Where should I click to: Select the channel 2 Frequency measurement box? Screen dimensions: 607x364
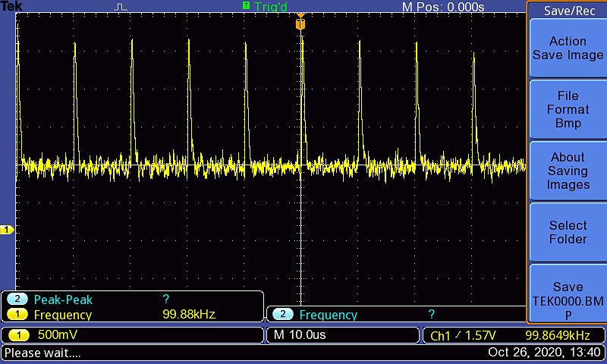(395, 315)
